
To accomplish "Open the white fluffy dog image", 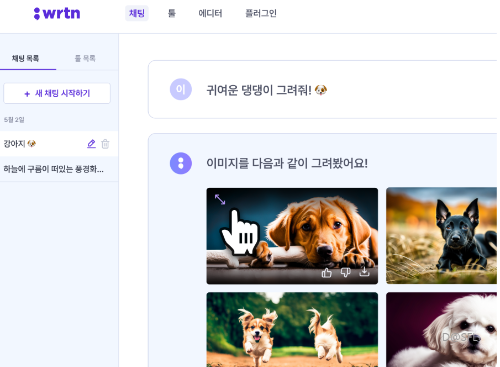I will (x=441, y=329).
